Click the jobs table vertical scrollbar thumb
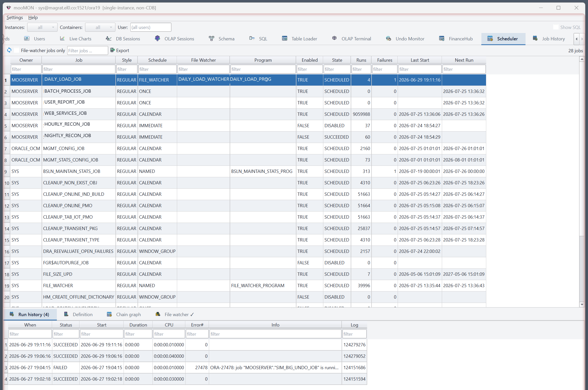This screenshot has height=390, width=588. pos(582,149)
